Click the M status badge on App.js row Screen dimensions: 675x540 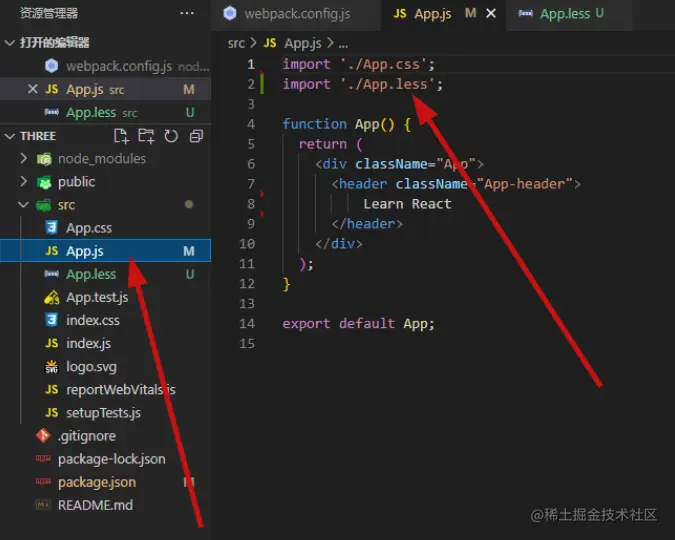[189, 251]
